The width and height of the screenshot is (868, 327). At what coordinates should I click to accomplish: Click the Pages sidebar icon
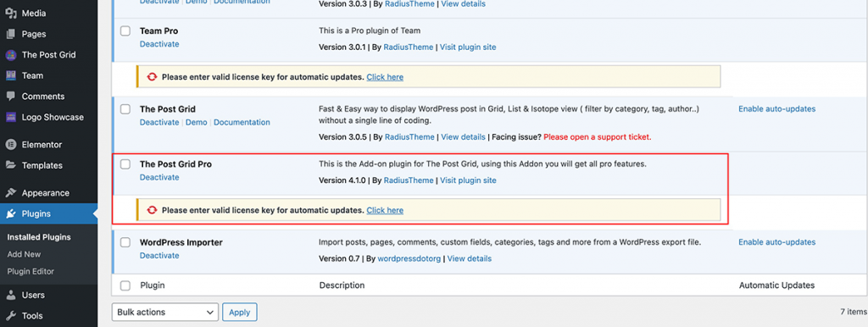coord(10,34)
